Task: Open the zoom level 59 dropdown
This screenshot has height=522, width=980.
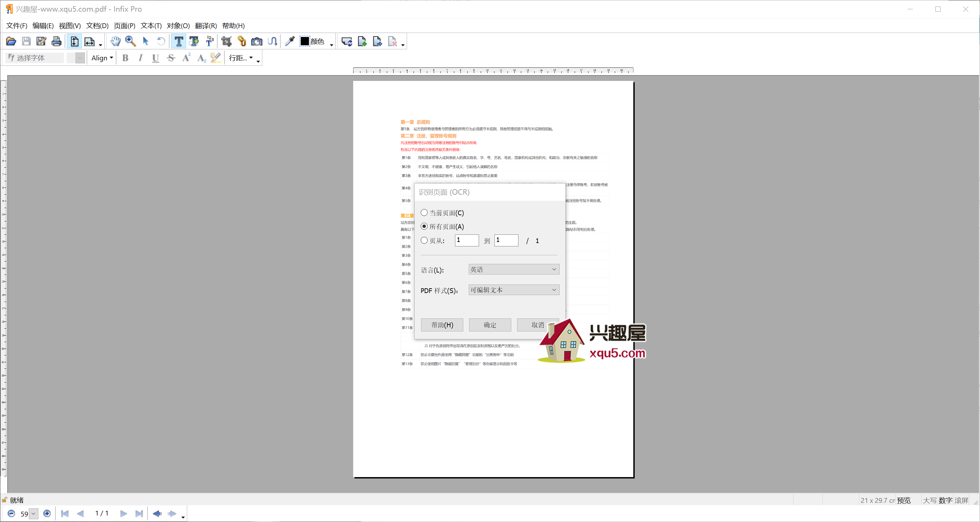Action: tap(34, 514)
